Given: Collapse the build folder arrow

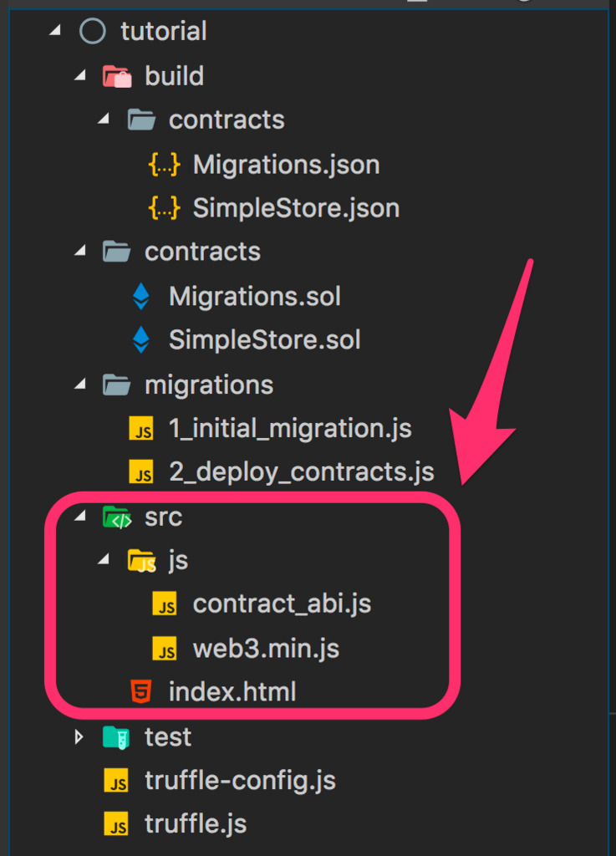Looking at the screenshot, I should (x=80, y=74).
